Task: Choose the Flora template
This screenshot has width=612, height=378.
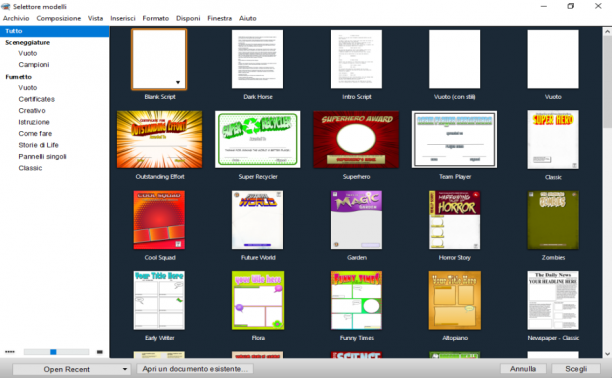Action: click(258, 300)
